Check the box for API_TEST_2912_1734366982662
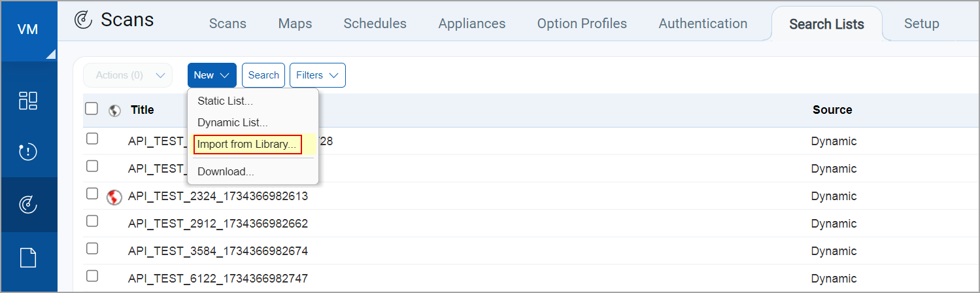The height and width of the screenshot is (293, 980). 92,222
